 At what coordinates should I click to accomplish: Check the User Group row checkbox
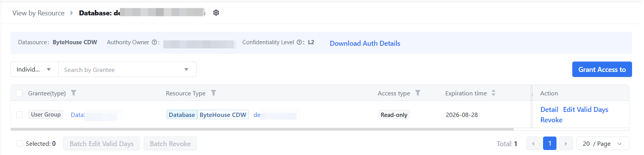[x=19, y=115]
